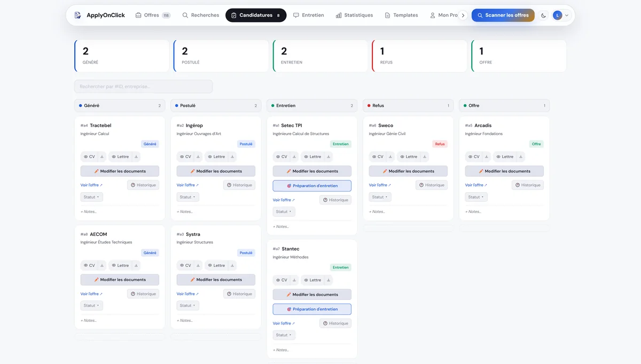The width and height of the screenshot is (641, 364).
Task: Click the Scanner les offres button
Action: [x=503, y=15]
